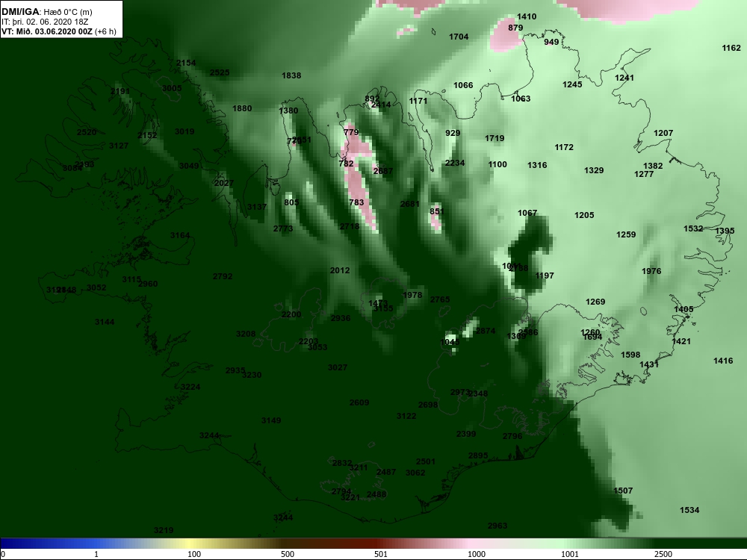Click legend label 1000

(x=477, y=554)
